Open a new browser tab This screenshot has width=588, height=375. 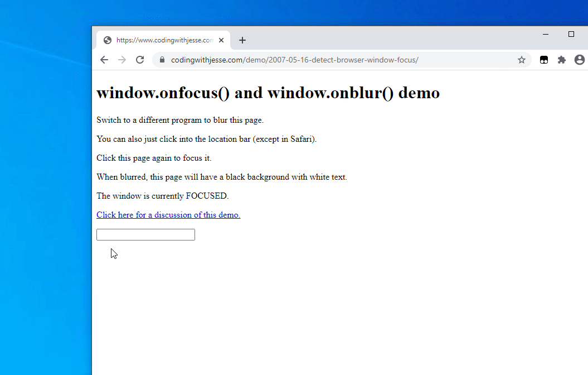(x=242, y=40)
